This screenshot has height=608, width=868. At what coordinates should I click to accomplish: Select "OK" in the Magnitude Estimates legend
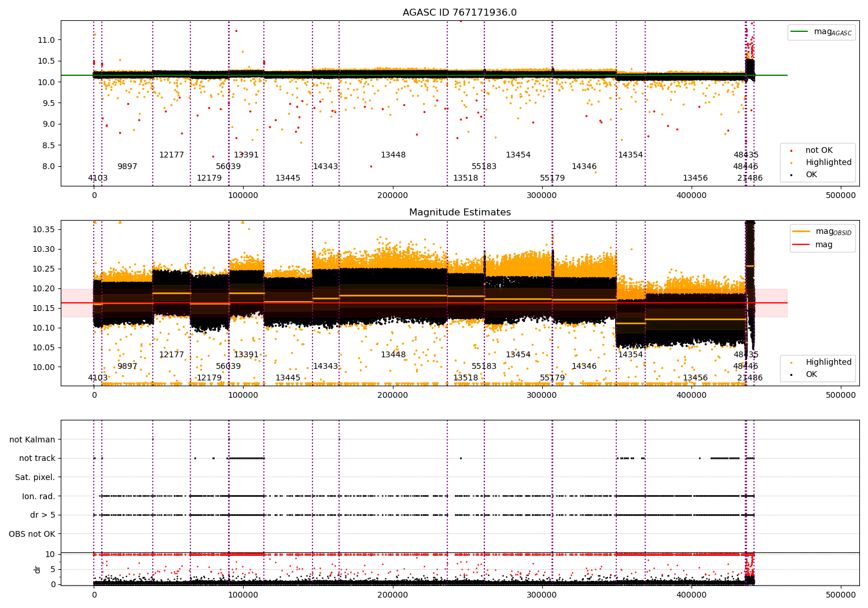[811, 375]
